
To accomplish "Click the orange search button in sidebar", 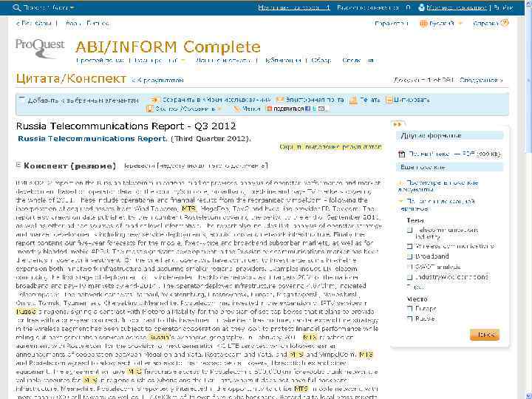I will 485,335.
